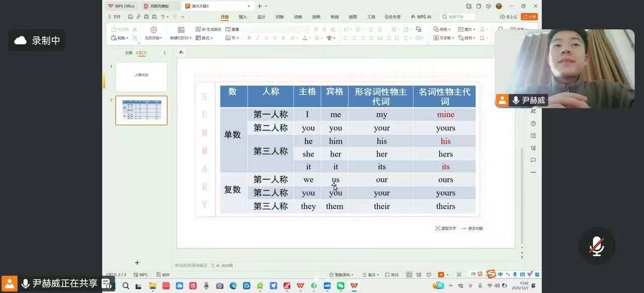644x293 pixels.
Task: Click the add slide plus icon in panel
Action: coord(137,263)
